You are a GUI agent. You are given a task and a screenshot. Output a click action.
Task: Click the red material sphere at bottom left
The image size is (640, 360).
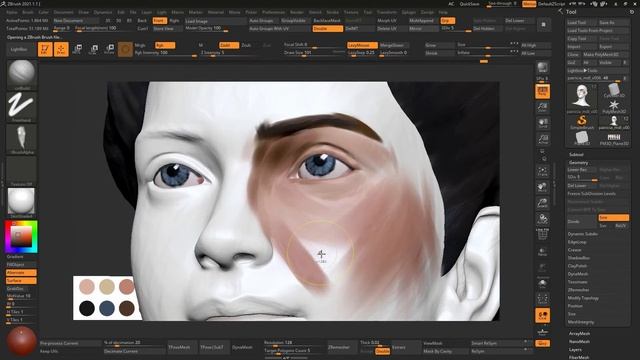[21, 341]
